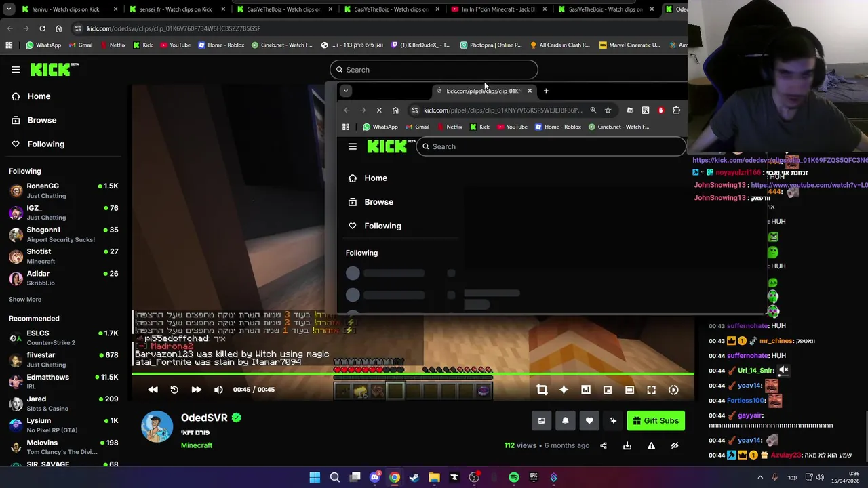Screen dimensions: 868x488
Task: Open the Minecraft category link under OdedSVR
Action: 197,445
